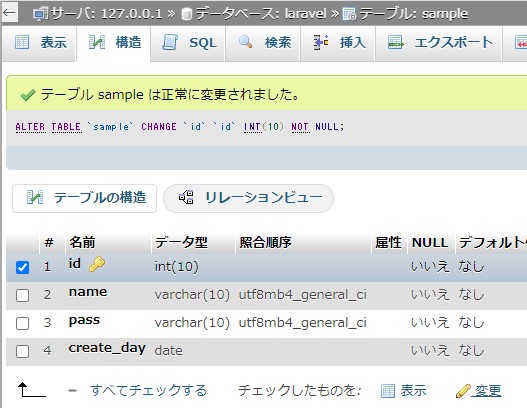Click ALTER keyword in the SQL query
Screen dimensions: 527x408
tap(30, 127)
